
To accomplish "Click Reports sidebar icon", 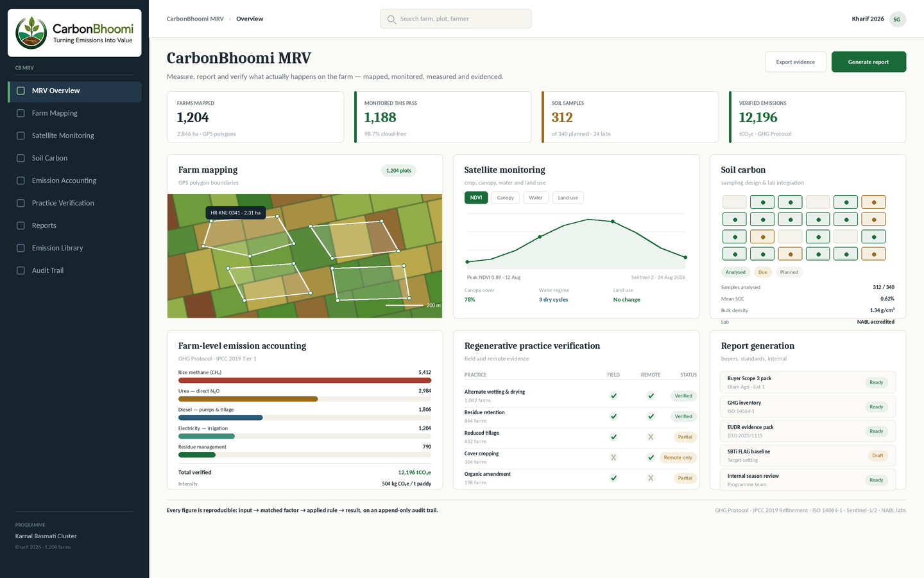I will tap(21, 225).
